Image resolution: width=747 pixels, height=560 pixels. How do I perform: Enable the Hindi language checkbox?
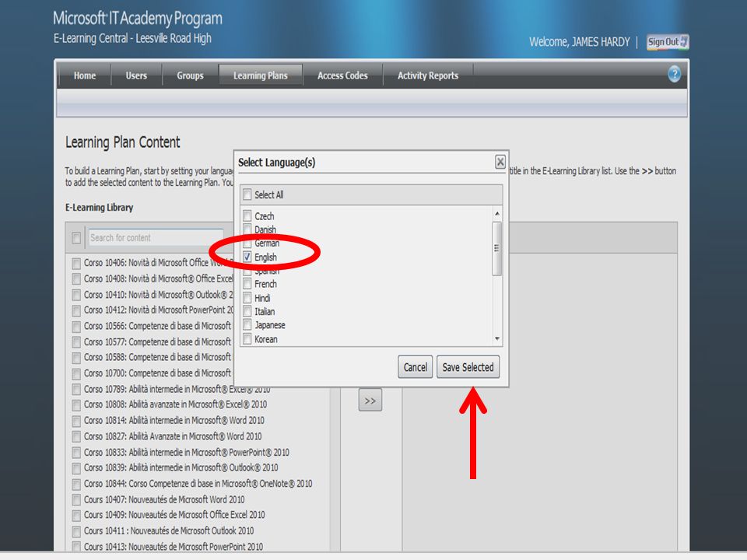tap(247, 298)
